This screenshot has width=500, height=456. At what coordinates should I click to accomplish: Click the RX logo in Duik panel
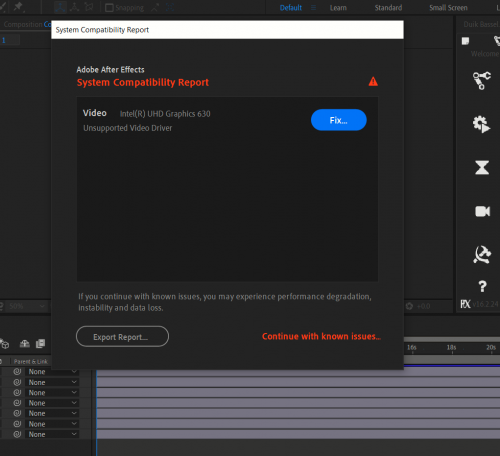coord(465,304)
